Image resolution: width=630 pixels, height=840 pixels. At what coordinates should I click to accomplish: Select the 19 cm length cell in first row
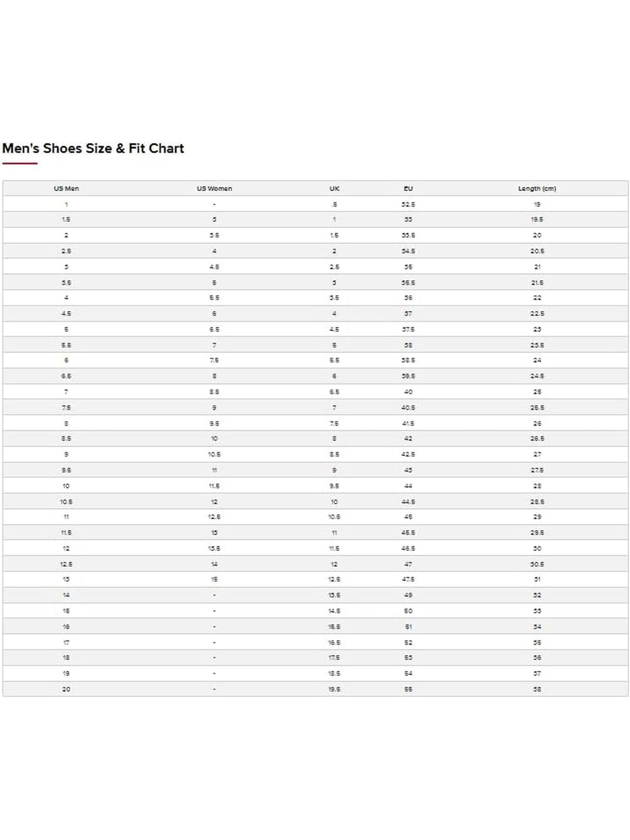coord(537,205)
